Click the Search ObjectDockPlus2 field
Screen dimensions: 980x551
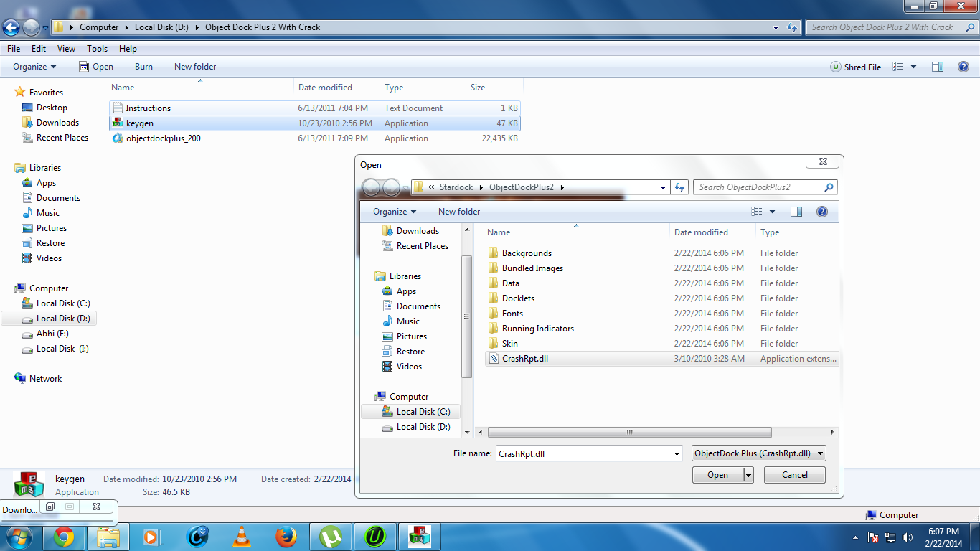coord(759,187)
